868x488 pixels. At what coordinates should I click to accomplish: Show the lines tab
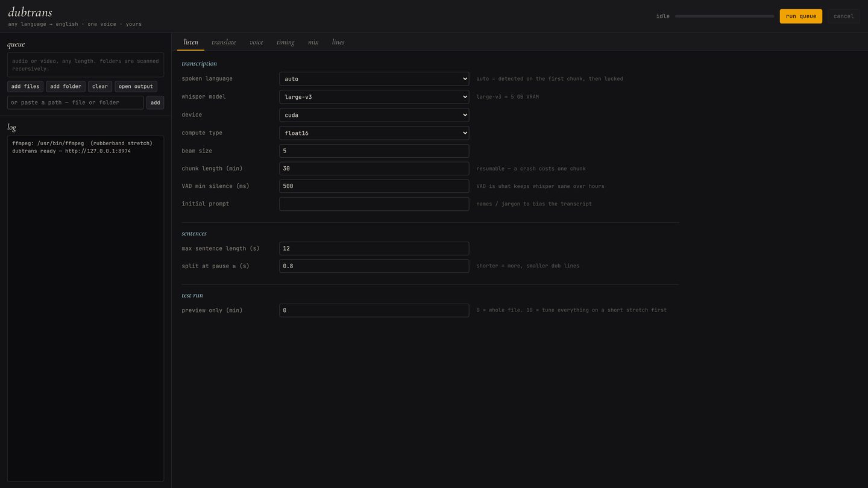tap(338, 42)
